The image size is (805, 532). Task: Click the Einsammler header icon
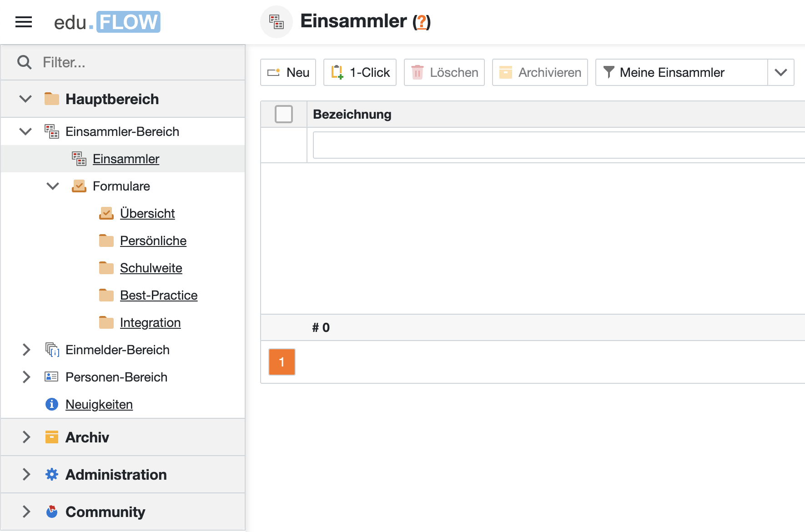276,22
